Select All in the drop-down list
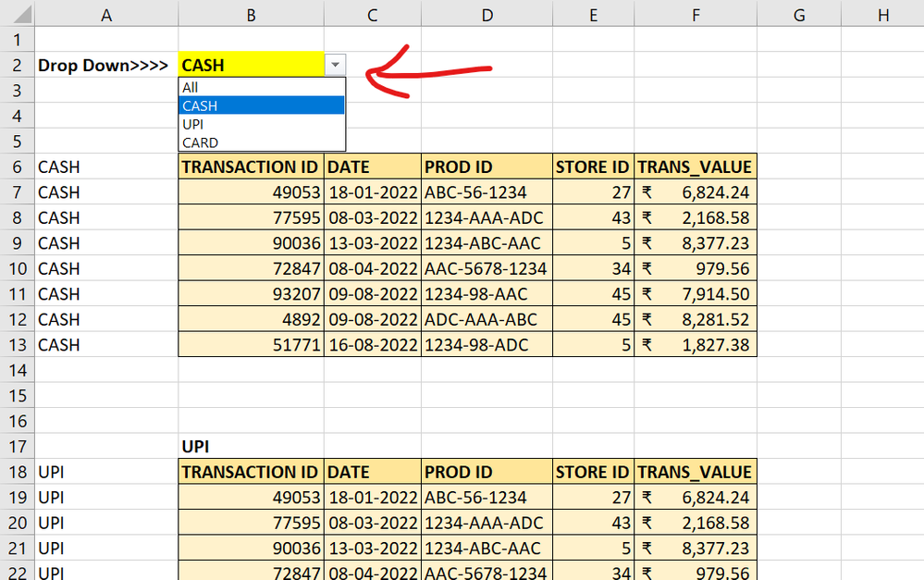Image resolution: width=924 pixels, height=580 pixels. tap(262, 87)
